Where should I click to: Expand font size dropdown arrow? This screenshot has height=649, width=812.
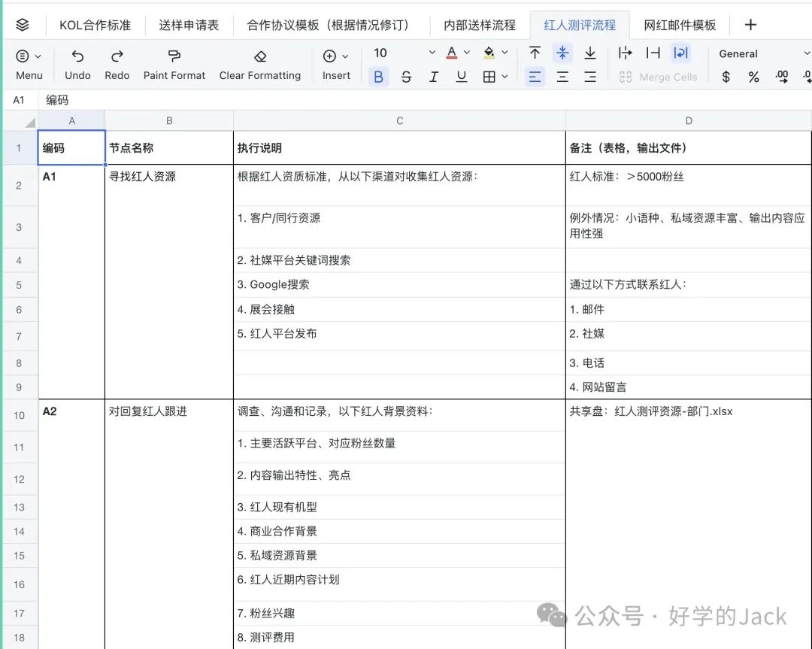(x=432, y=53)
